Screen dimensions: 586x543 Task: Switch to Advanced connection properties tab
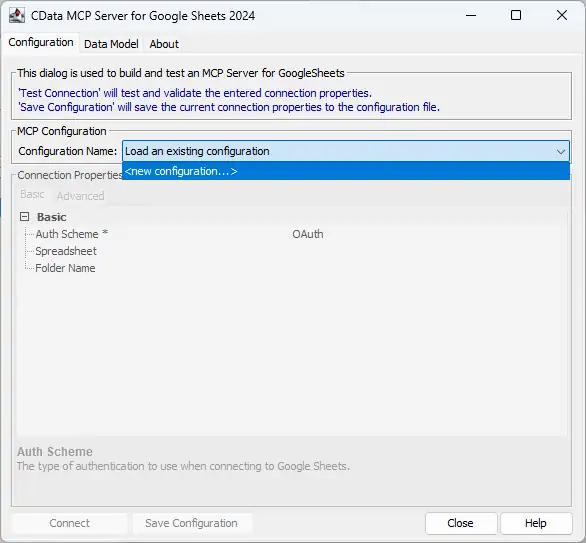pos(80,196)
